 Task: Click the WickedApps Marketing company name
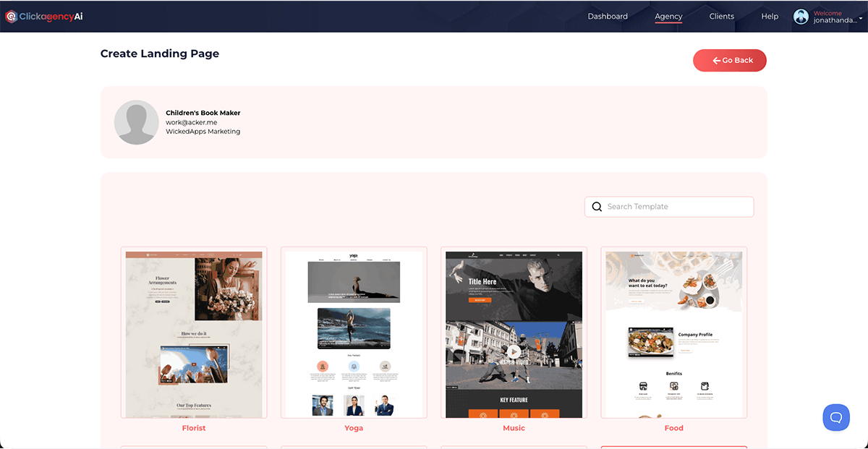(203, 131)
